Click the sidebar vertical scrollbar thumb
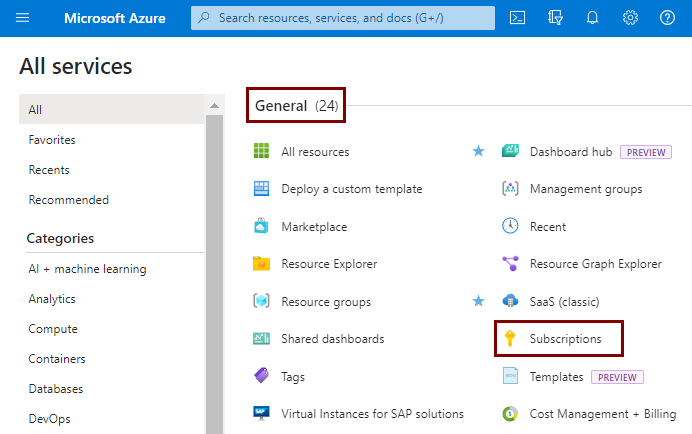Image resolution: width=692 pixels, height=434 pixels. tap(214, 274)
